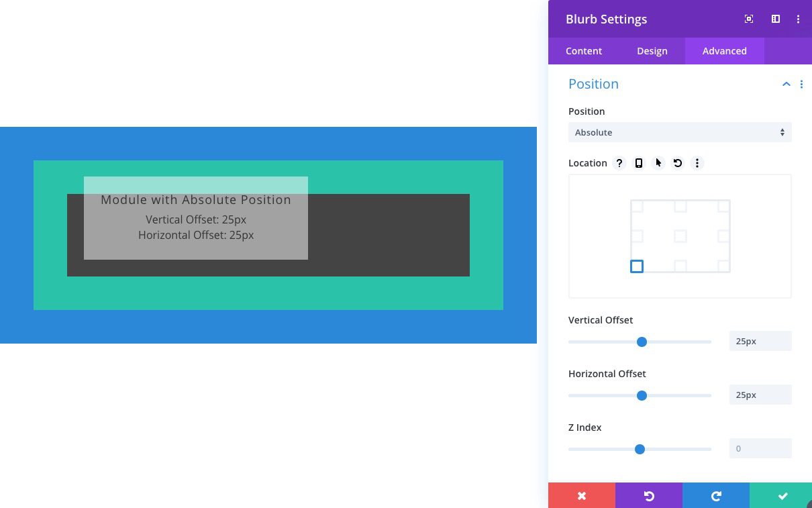Open the panel layout view icon
Viewport: 812px width, 508px height.
tap(775, 19)
